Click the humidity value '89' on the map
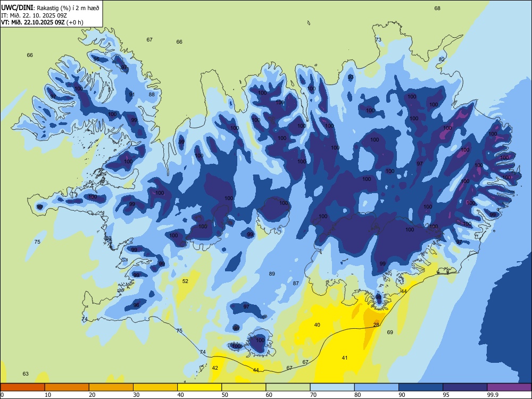The width and height of the screenshot is (532, 399). point(272,274)
